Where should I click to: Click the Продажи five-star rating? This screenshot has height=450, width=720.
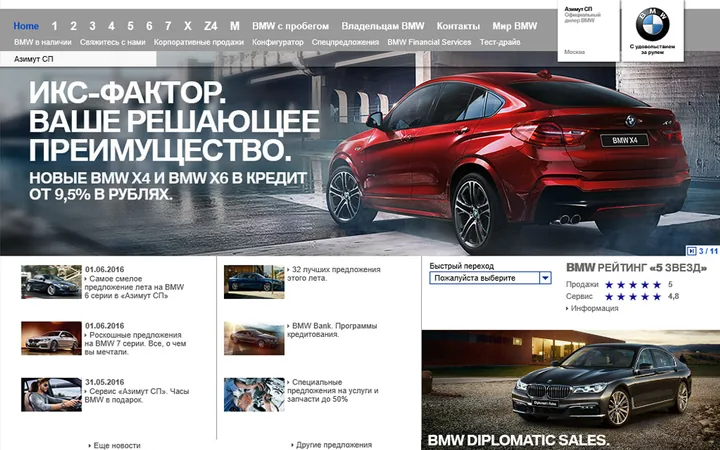(x=633, y=285)
